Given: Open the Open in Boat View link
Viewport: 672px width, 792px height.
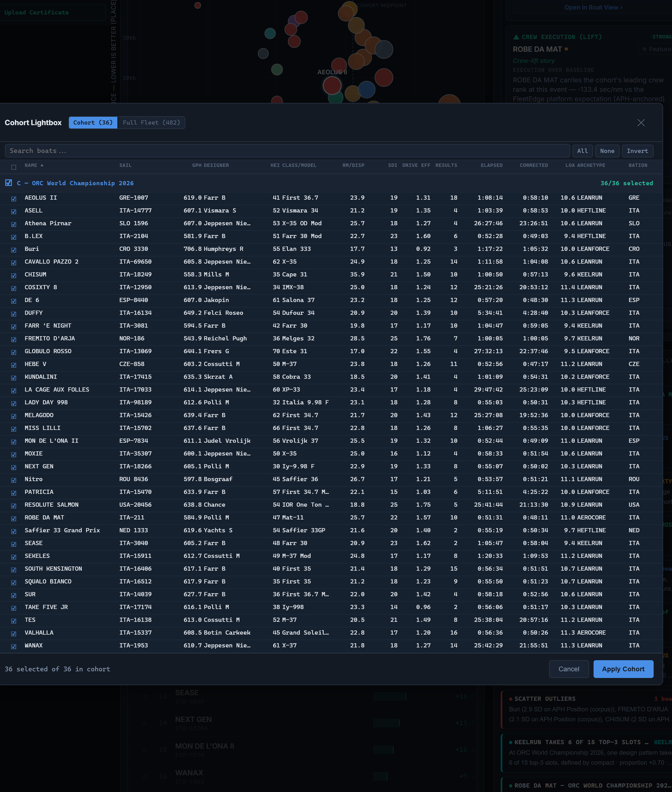Looking at the screenshot, I should tap(593, 7).
